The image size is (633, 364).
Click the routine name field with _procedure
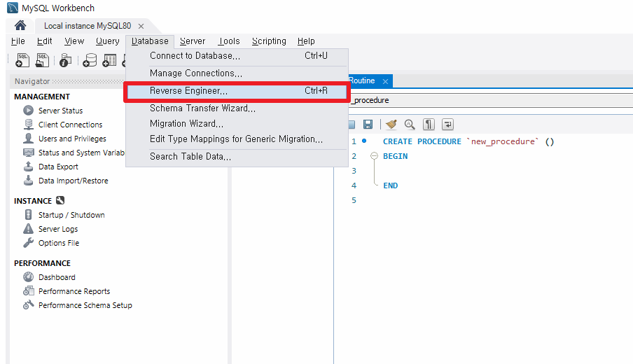tap(490, 100)
